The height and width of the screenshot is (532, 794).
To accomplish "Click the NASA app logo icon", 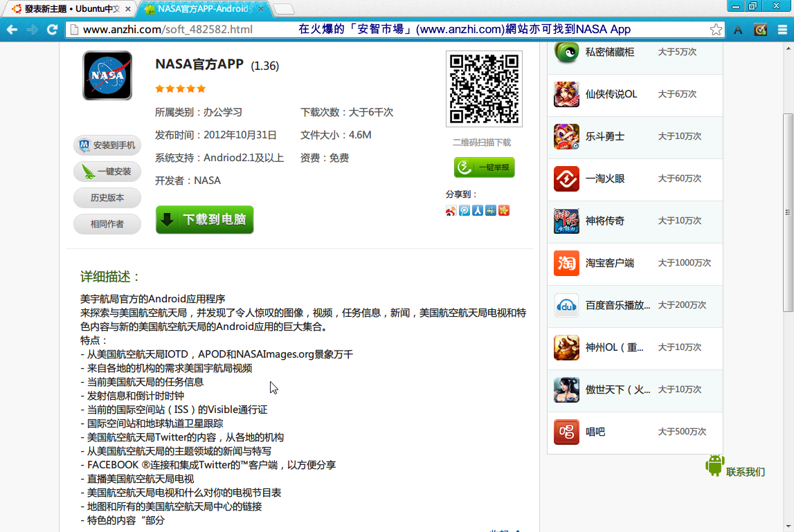I will coord(107,75).
